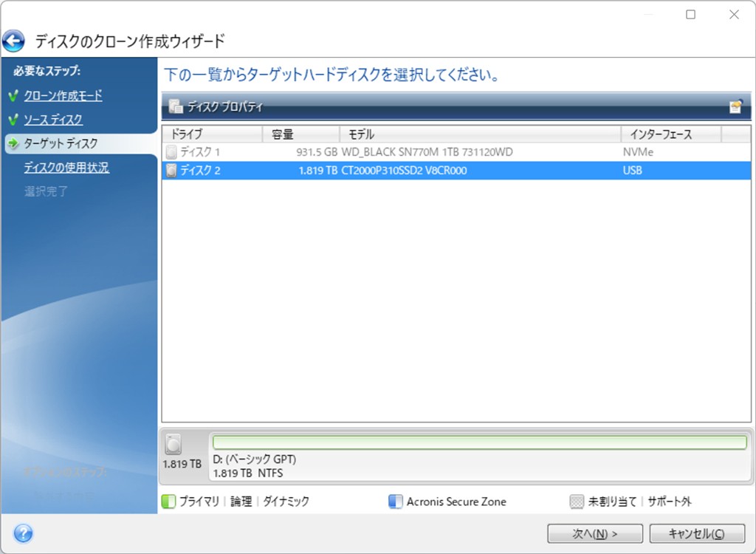
Task: Click the Disk Properties icon on the toolbar's left
Action: point(176,106)
